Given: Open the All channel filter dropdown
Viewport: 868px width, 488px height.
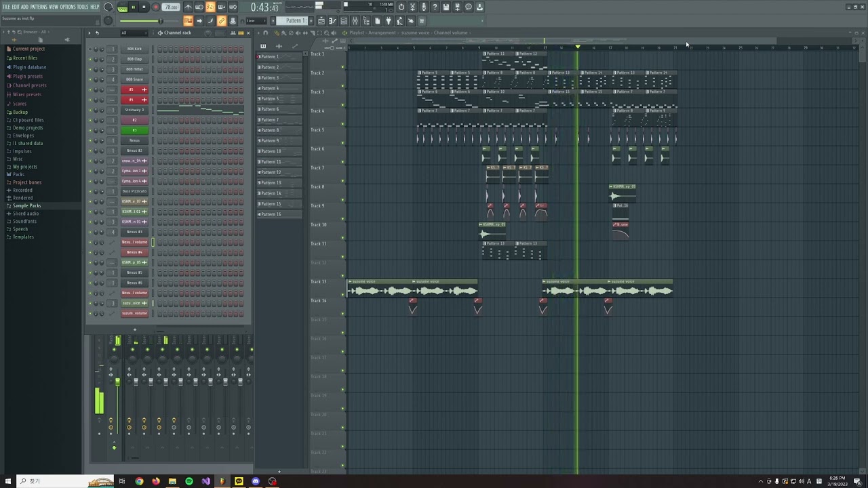Looking at the screenshot, I should [x=134, y=33].
